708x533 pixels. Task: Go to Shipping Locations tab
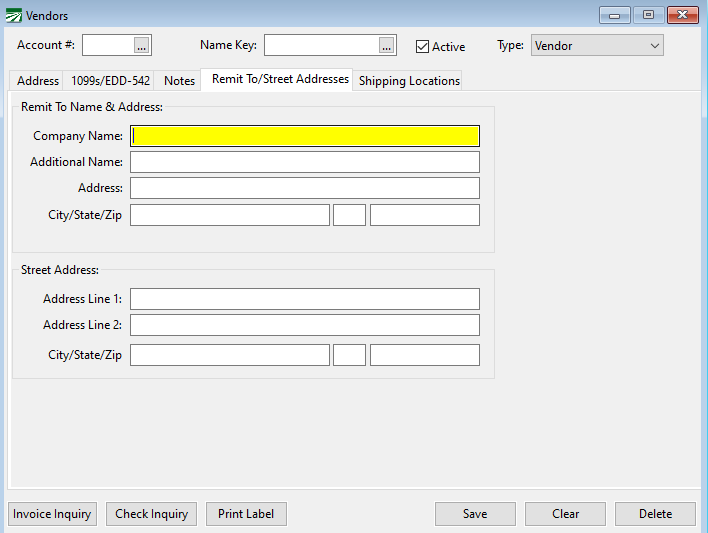[x=409, y=81]
